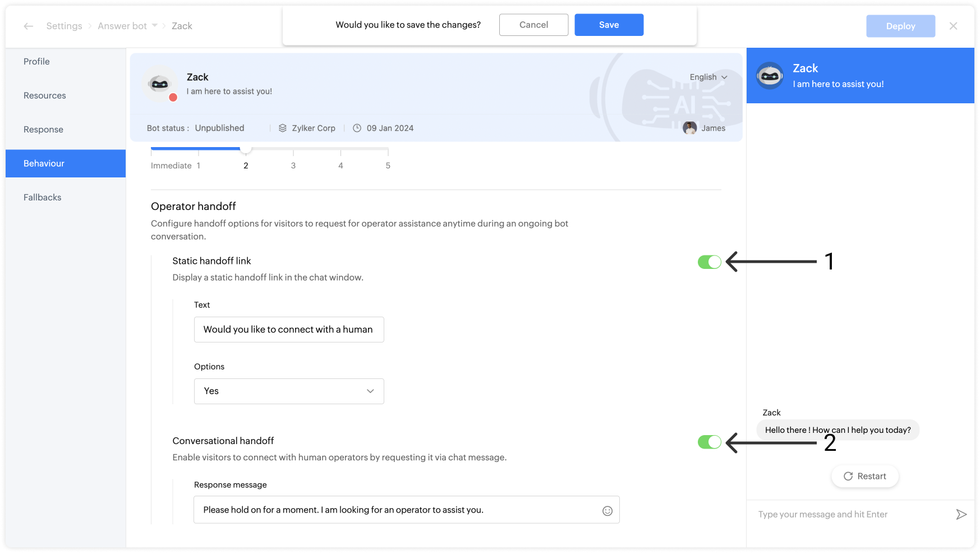Click the send message arrow icon
This screenshot has width=980, height=553.
(x=961, y=514)
